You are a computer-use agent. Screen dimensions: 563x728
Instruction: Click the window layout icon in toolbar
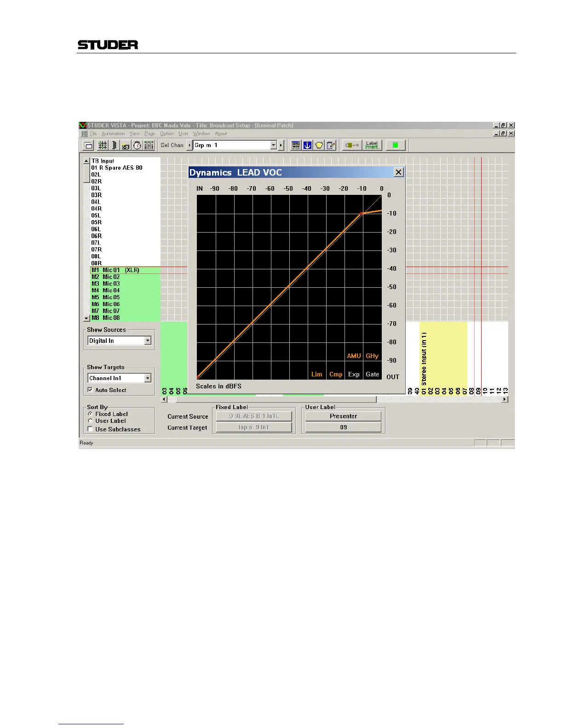pos(88,145)
